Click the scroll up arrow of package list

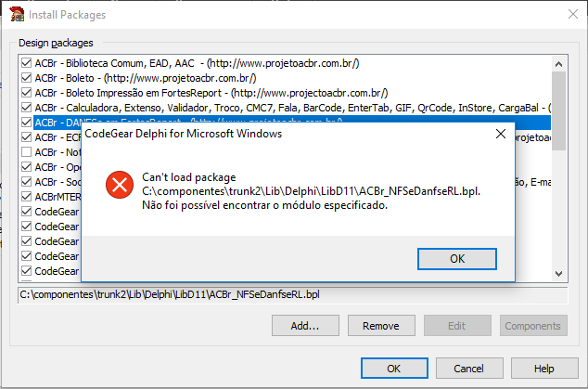pyautogui.click(x=558, y=64)
